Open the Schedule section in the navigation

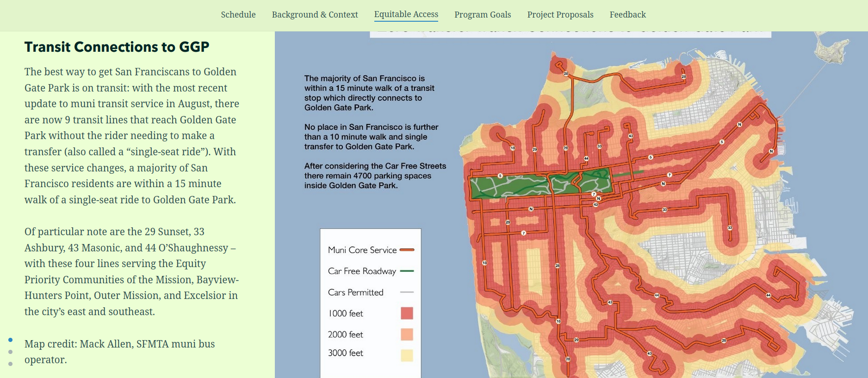[x=238, y=15]
